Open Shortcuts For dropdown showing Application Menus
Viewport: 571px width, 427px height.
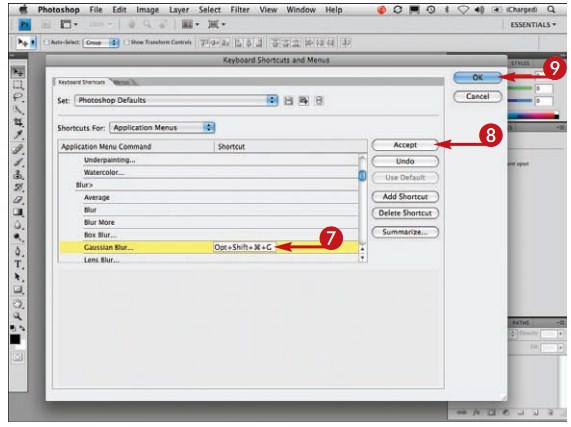point(162,128)
